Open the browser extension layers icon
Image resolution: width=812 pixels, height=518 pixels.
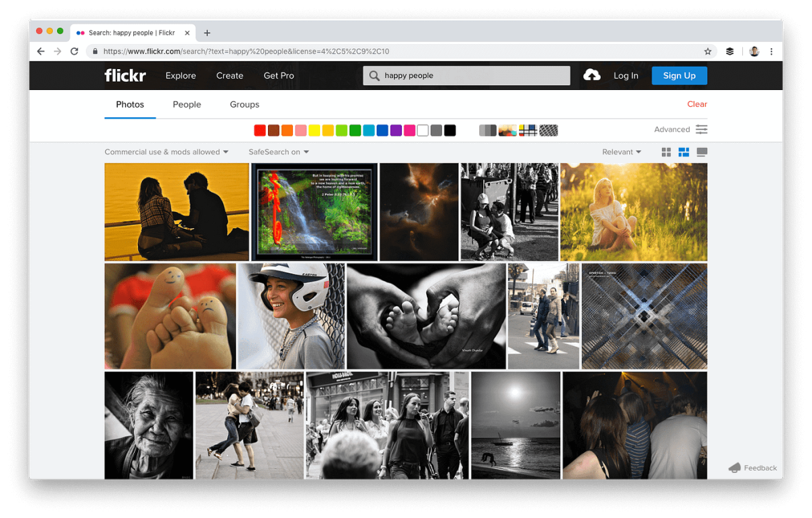tap(730, 51)
